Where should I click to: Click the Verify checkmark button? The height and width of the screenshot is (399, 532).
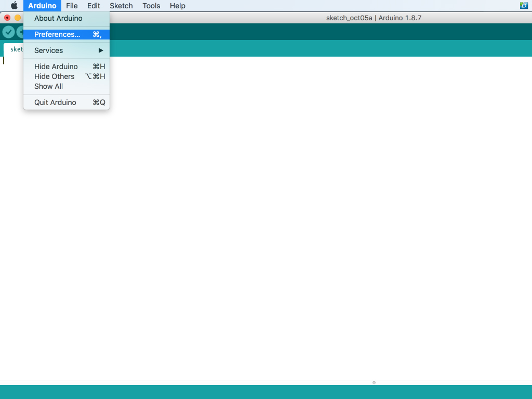click(8, 32)
